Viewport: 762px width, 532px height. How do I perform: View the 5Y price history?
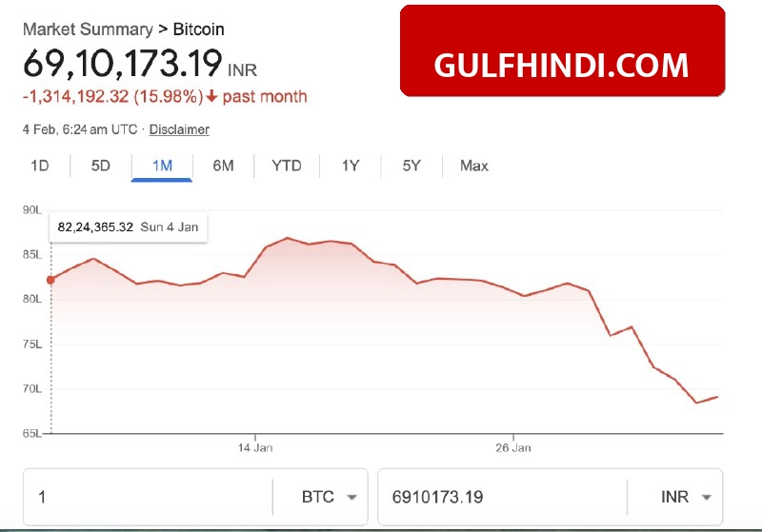pyautogui.click(x=411, y=166)
